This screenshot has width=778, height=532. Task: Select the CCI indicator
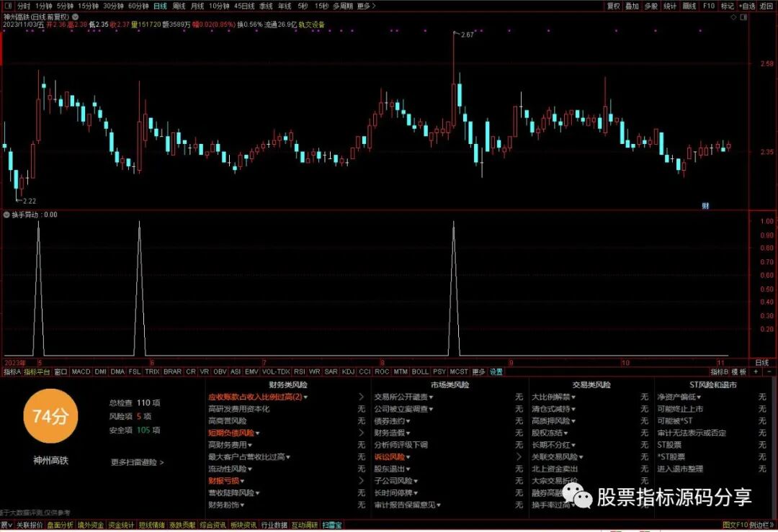pyautogui.click(x=365, y=371)
